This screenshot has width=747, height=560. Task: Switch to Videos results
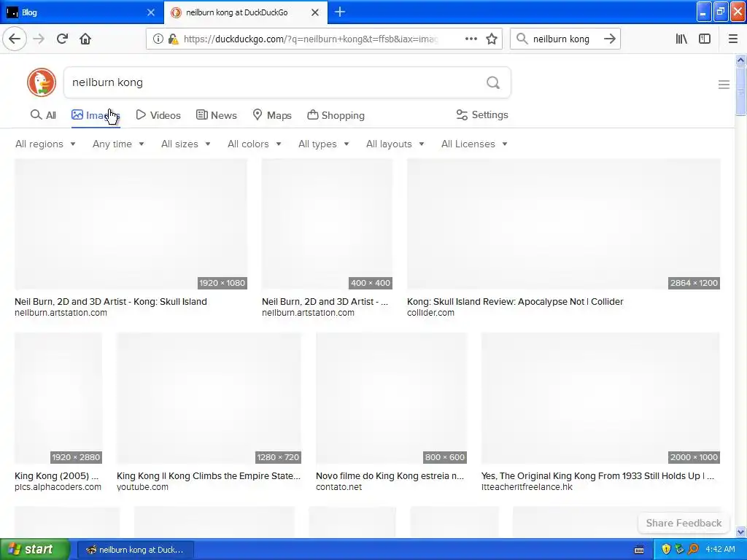[158, 115]
